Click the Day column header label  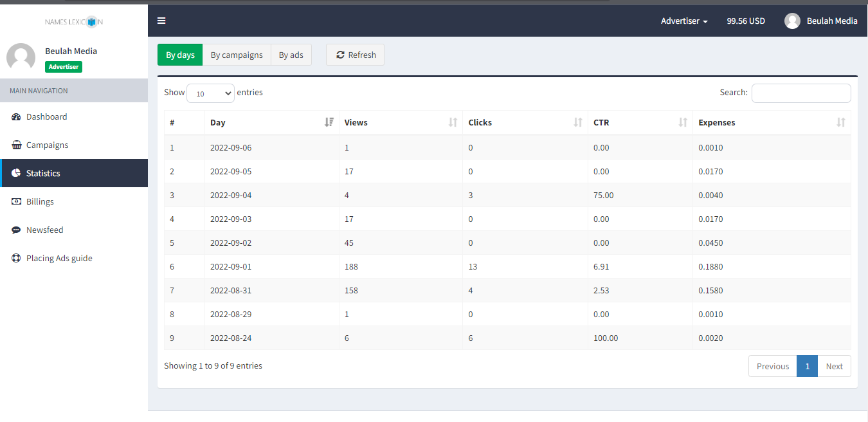coord(218,122)
